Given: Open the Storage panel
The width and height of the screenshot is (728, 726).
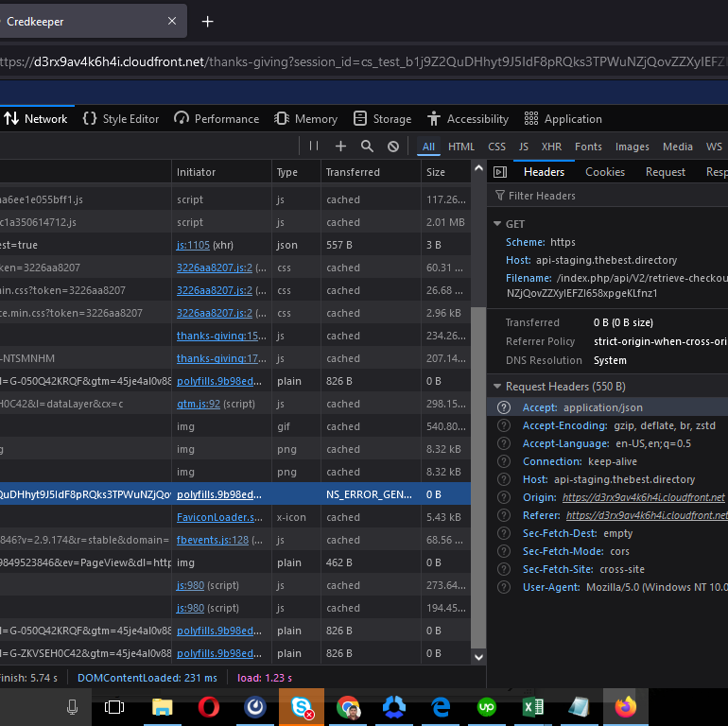Looking at the screenshot, I should tap(382, 119).
